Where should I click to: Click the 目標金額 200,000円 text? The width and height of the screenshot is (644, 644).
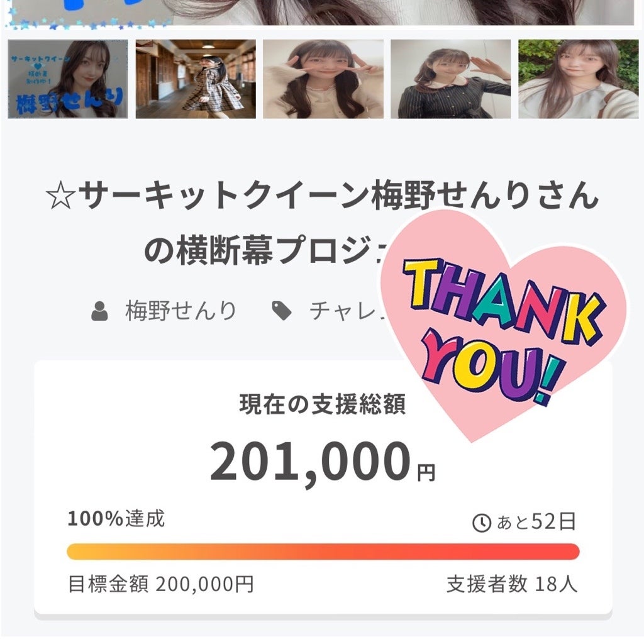[161, 585]
